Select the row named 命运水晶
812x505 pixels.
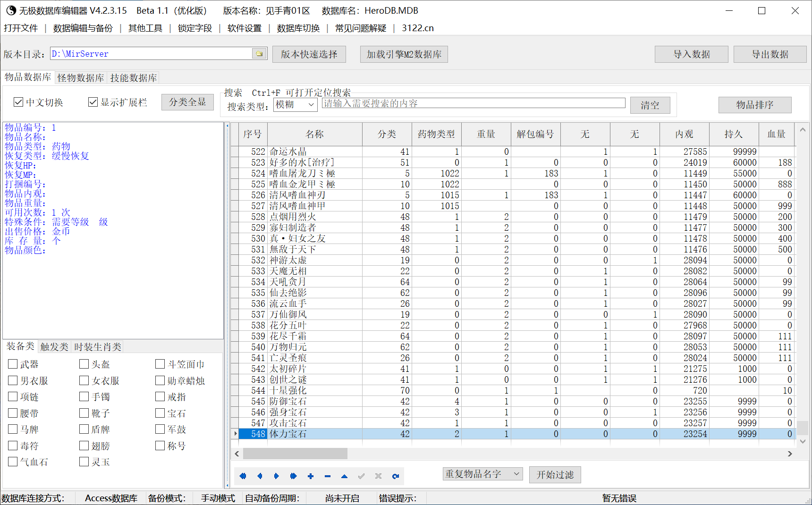[x=513, y=151]
